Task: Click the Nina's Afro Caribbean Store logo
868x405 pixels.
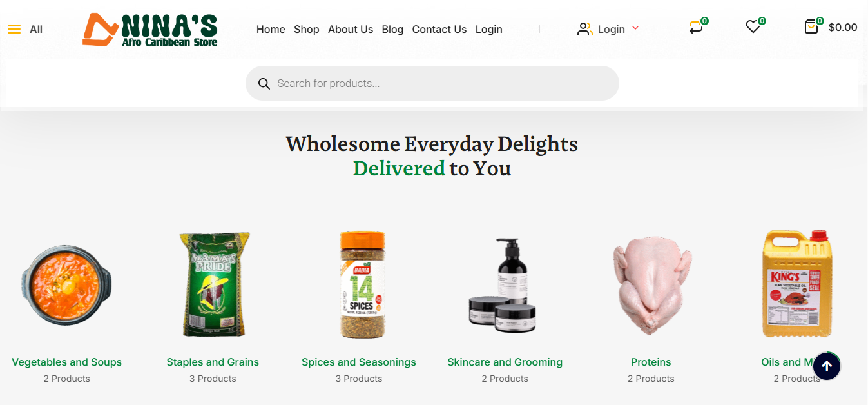Action: 149,30
